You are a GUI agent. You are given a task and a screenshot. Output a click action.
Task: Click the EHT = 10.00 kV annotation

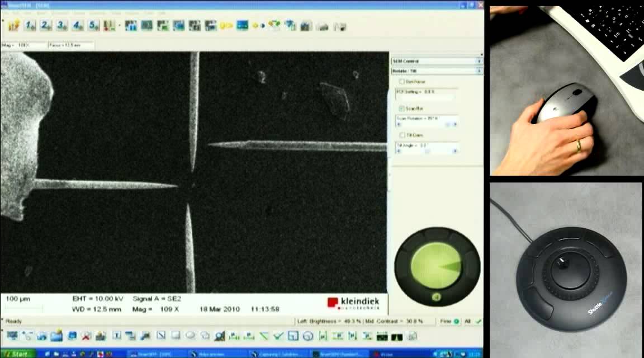point(98,299)
